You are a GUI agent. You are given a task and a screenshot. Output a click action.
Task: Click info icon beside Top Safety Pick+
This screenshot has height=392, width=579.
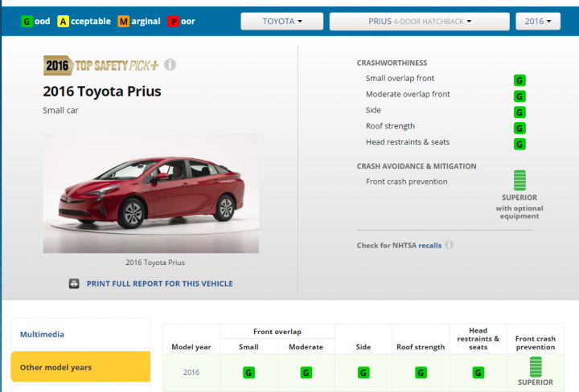coord(170,64)
